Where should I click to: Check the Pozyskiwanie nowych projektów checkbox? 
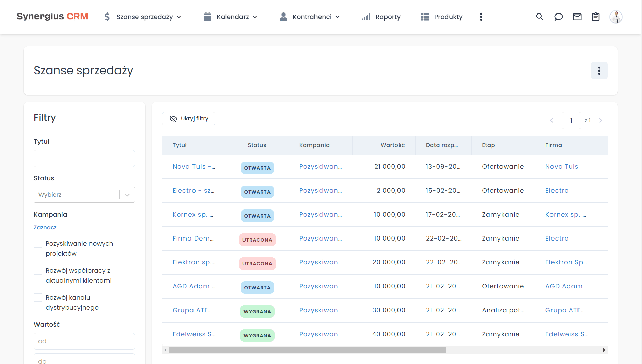pos(38,243)
